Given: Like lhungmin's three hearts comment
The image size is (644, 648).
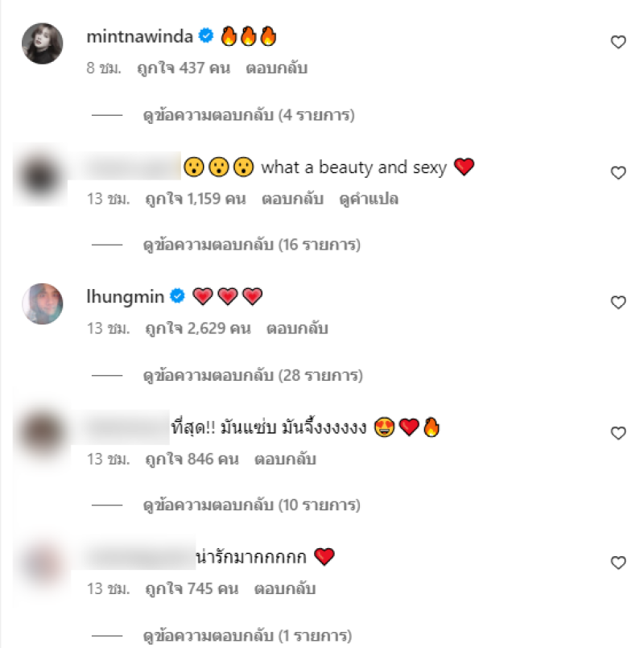Looking at the screenshot, I should coord(618,302).
